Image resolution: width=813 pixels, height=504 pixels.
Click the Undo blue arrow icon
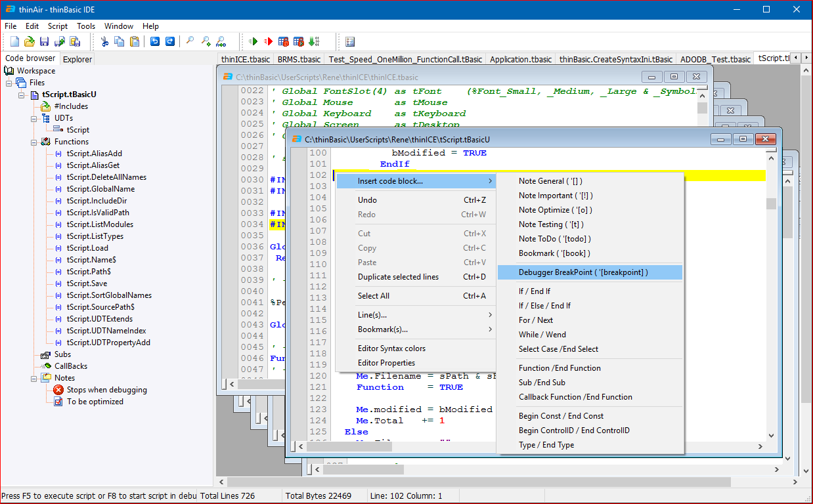(x=155, y=42)
